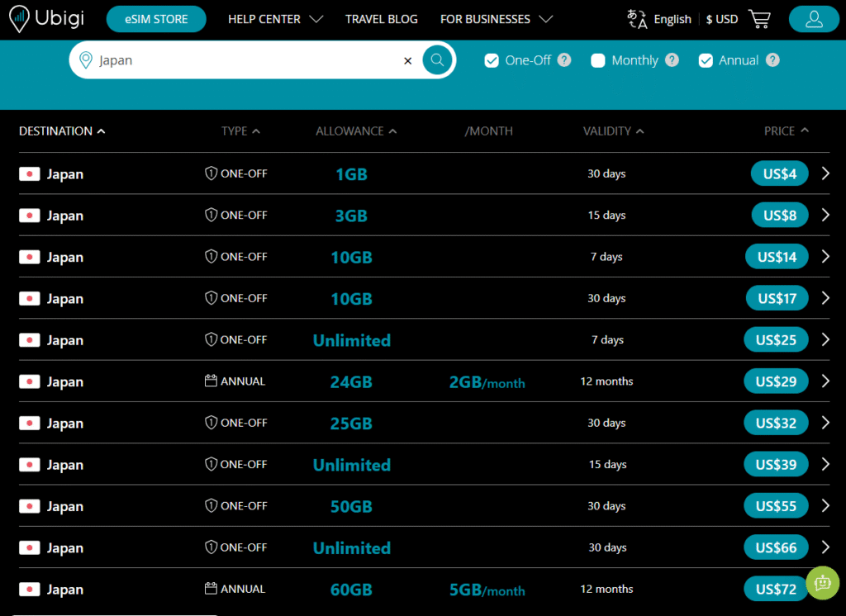Screen dimensions: 846x616
Task: Choose the US$66 Unlimited 30 days plan
Action: pyautogui.click(x=776, y=547)
